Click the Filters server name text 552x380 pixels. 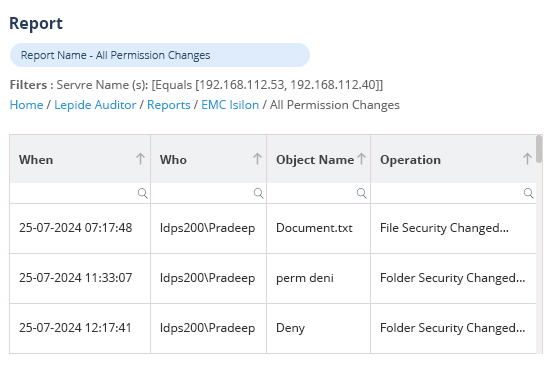click(x=196, y=85)
